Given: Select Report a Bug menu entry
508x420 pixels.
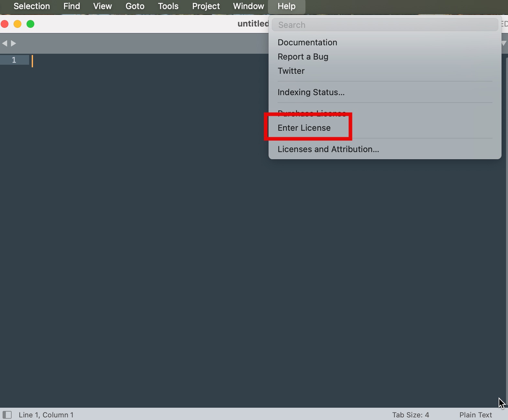Looking at the screenshot, I should tap(303, 57).
